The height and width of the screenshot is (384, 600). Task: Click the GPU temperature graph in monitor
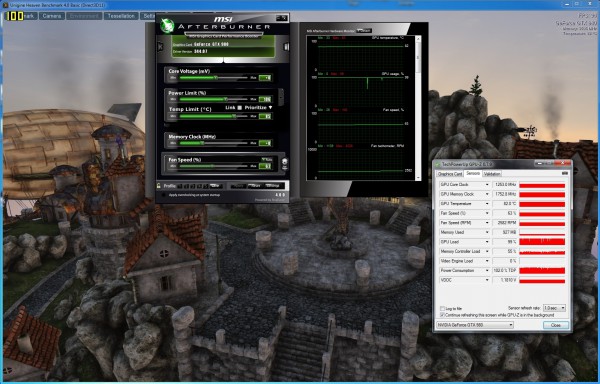click(361, 56)
